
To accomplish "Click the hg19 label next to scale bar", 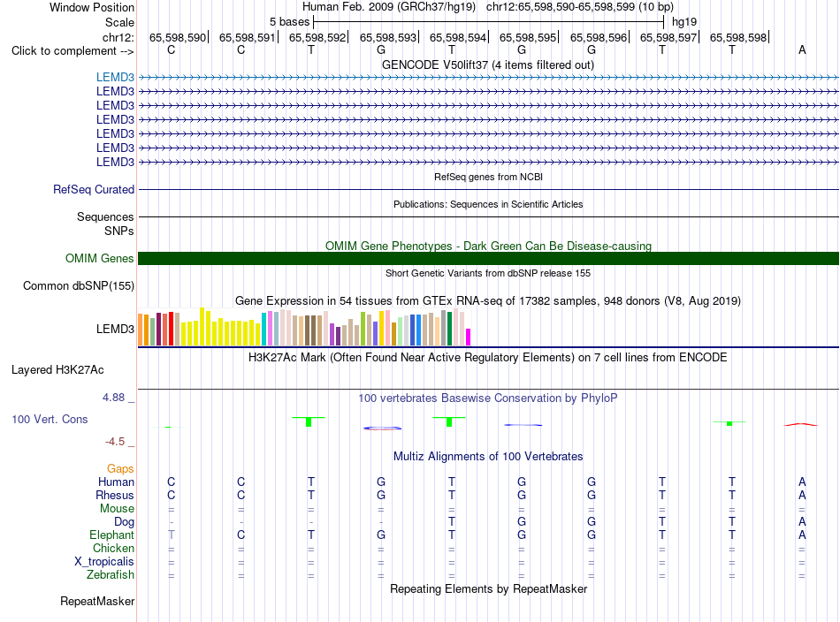I will (x=684, y=22).
